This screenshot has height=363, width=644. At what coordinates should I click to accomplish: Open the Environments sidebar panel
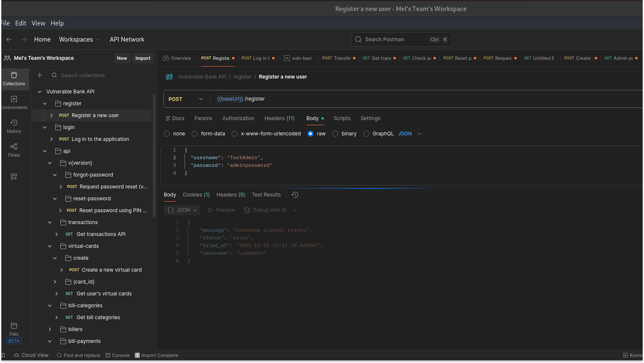[x=14, y=102]
